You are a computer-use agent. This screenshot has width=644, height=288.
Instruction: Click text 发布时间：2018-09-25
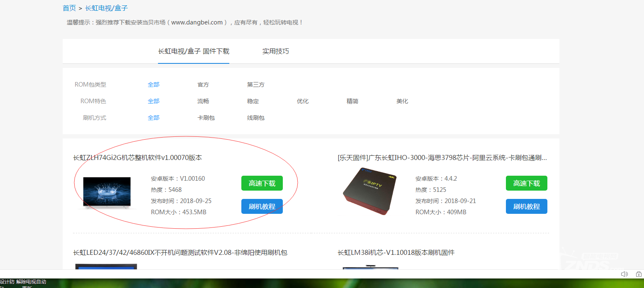(181, 201)
